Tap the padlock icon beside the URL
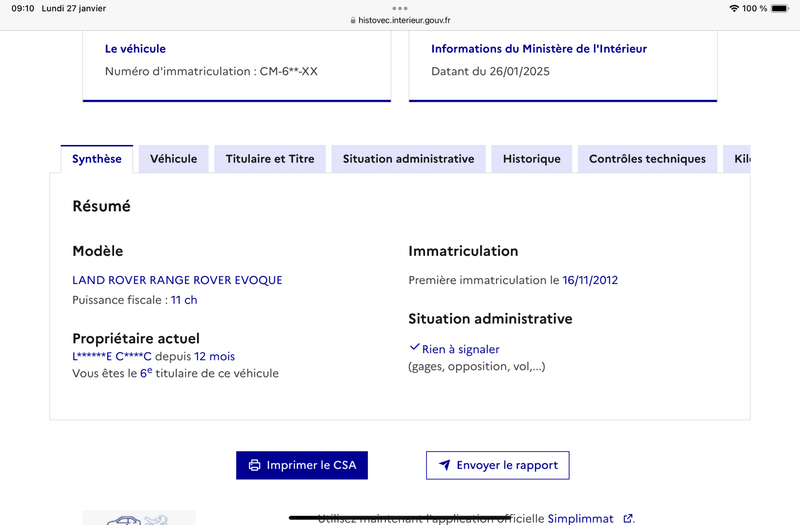Screen dimensions: 800x525 [x=353, y=20]
